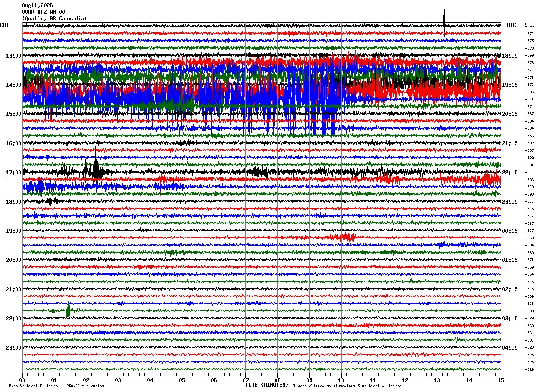The height and width of the screenshot is (392, 536).
Task: Click the small black event on the 18:00 trace
Action: pos(50,201)
